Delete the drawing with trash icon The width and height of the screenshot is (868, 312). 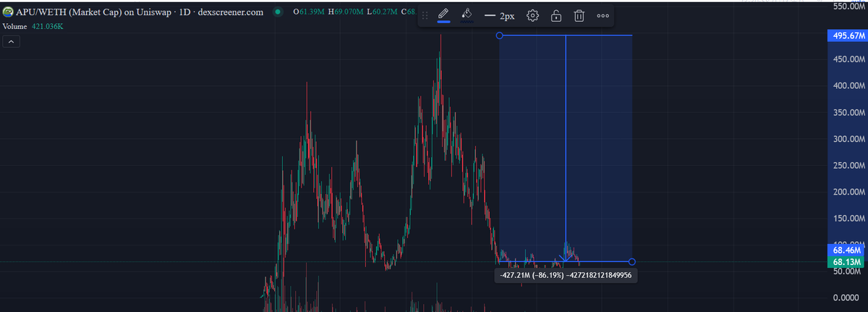point(579,16)
